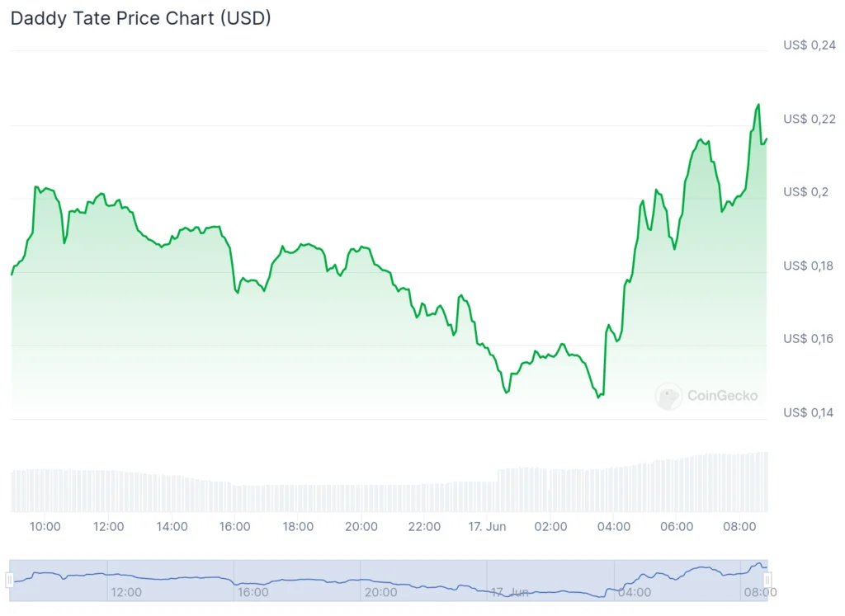Click the volume bars beneath 02:00
Image resolution: width=845 pixels, height=616 pixels.
pyautogui.click(x=550, y=490)
